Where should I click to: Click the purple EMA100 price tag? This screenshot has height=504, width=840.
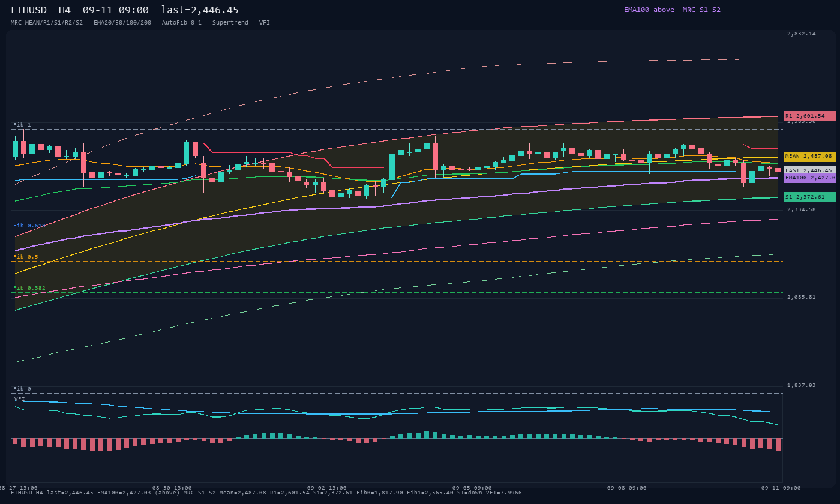(x=809, y=178)
